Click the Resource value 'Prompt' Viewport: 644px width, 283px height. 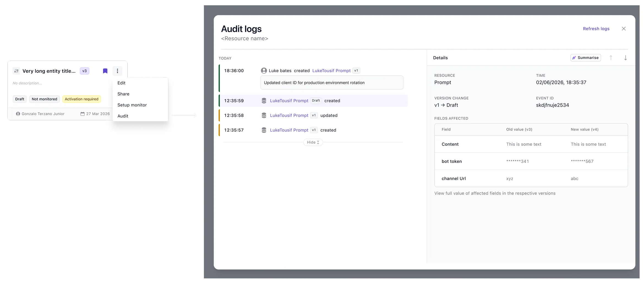point(443,83)
